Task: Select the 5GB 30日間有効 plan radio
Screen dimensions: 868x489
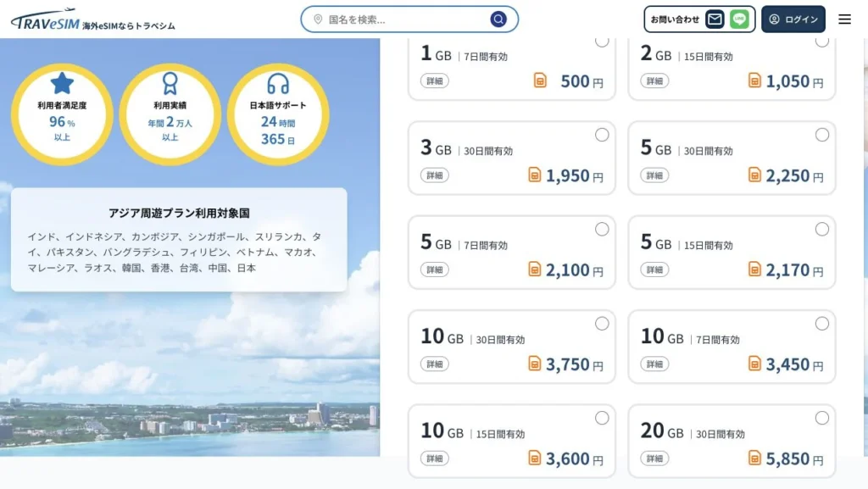Action: (x=822, y=135)
